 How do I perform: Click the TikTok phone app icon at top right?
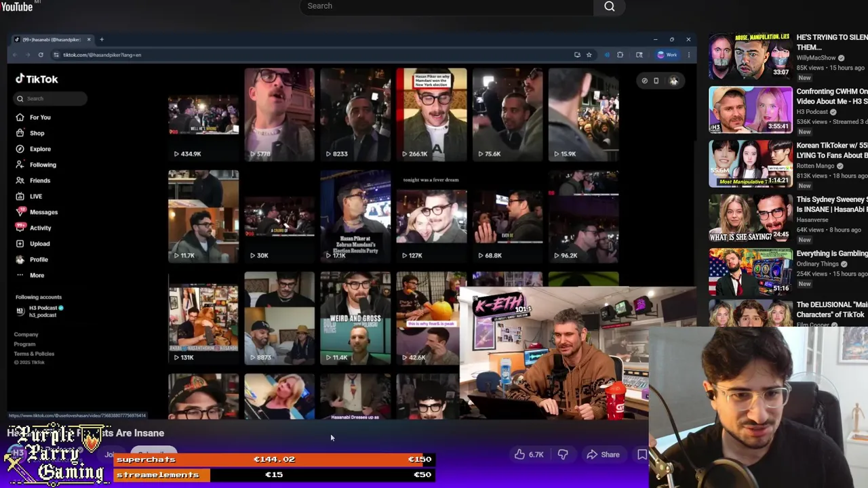tap(656, 81)
